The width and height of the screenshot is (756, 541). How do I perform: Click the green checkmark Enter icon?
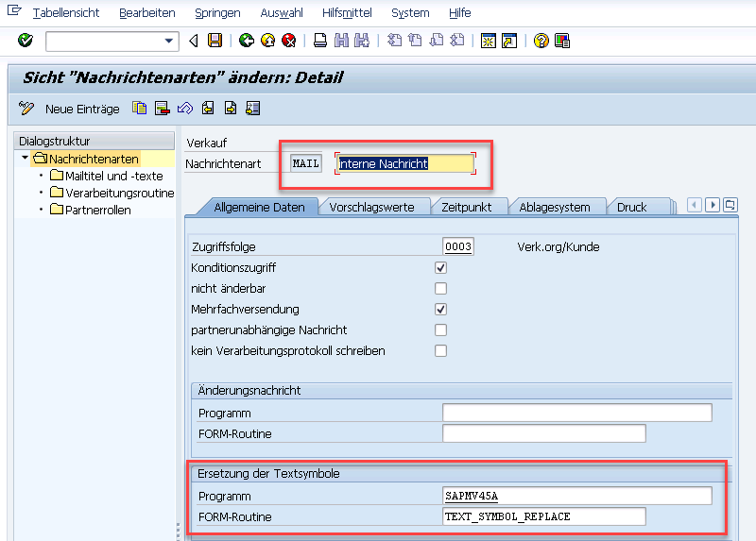point(26,41)
